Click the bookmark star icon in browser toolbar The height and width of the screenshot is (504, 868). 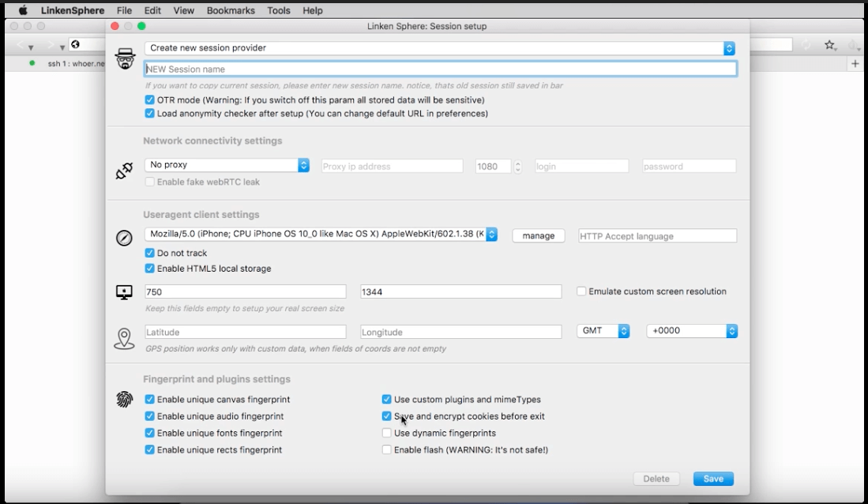(x=830, y=46)
